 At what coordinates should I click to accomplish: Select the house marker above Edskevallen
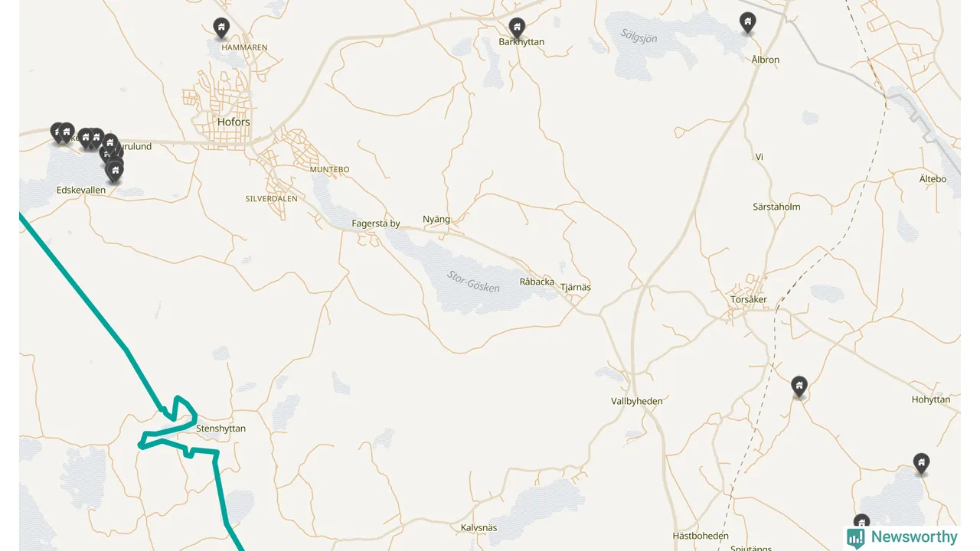(x=115, y=171)
